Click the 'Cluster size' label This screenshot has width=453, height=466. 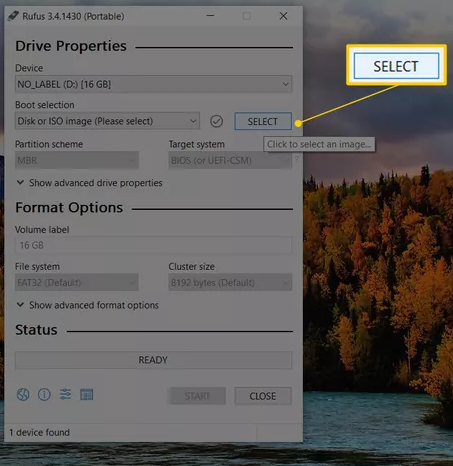pyautogui.click(x=192, y=267)
